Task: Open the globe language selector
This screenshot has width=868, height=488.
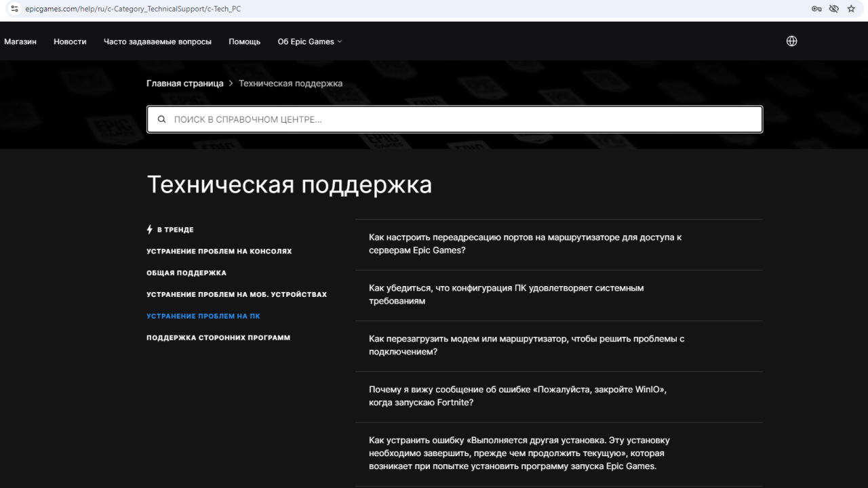Action: (x=791, y=41)
